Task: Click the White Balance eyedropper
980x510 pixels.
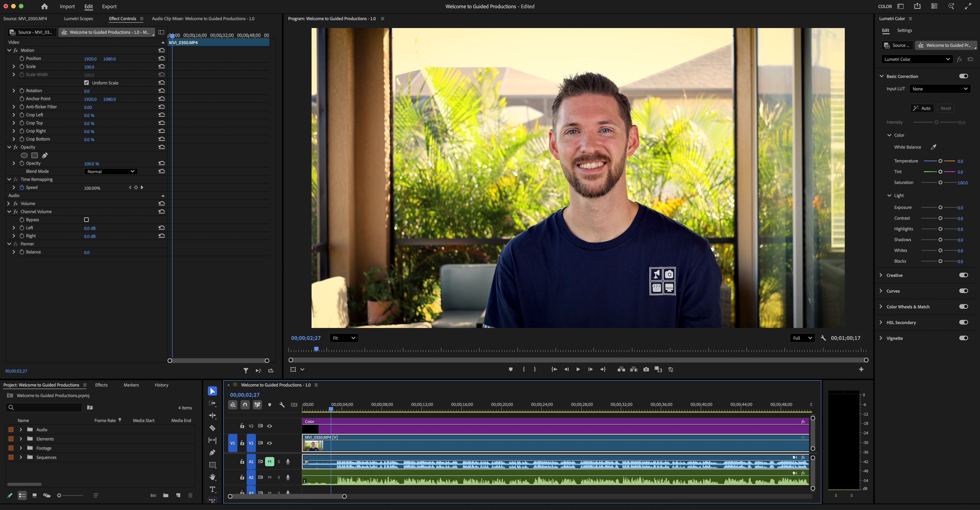Action: click(x=933, y=147)
